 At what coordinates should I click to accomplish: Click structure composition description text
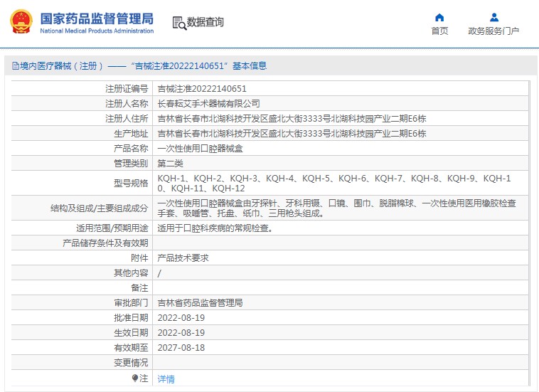pyautogui.click(x=337, y=208)
